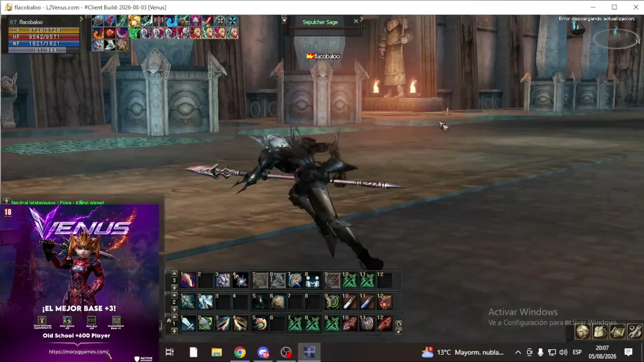Click the Venus server advertisement banner
This screenshot has height=362, width=644.
[x=79, y=283]
